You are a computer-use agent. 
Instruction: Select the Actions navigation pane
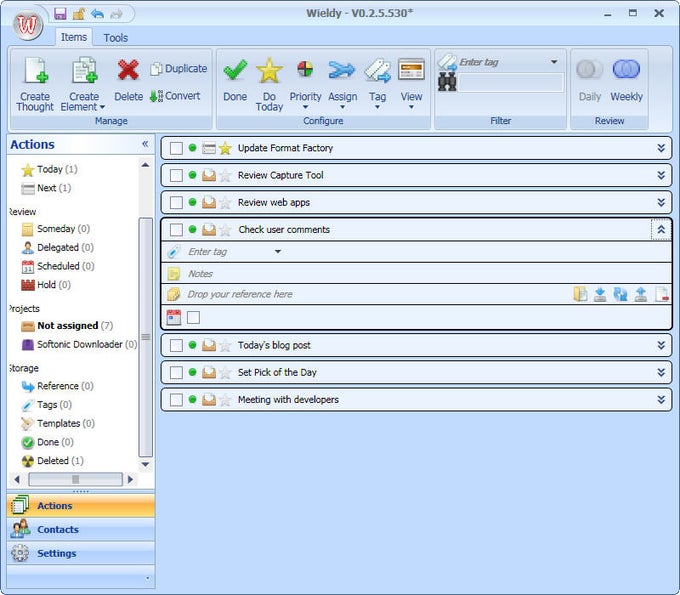pyautogui.click(x=81, y=506)
